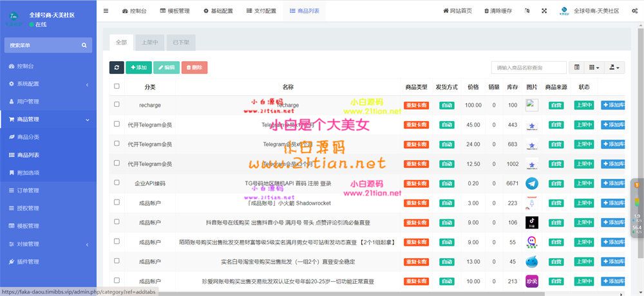The image size is (644, 296).
Task: Click 清除缓存 in top bar
Action: click(498, 11)
